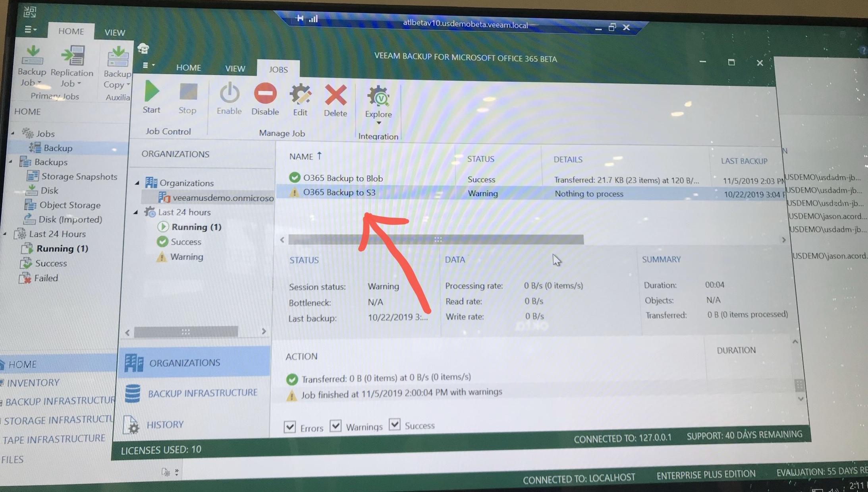Toggle the Warnings filter checkbox
This screenshot has width=868, height=492.
(x=336, y=426)
